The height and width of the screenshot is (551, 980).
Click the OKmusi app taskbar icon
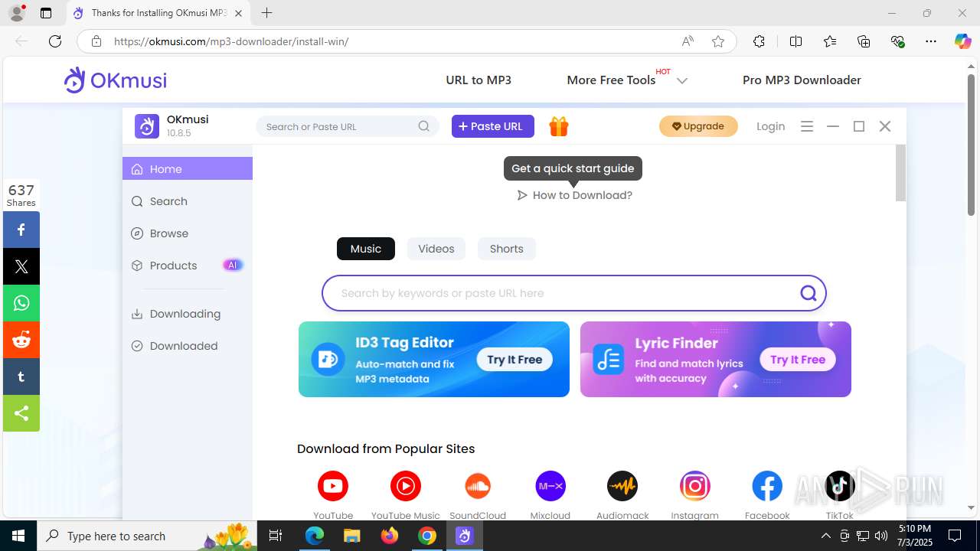point(465,536)
